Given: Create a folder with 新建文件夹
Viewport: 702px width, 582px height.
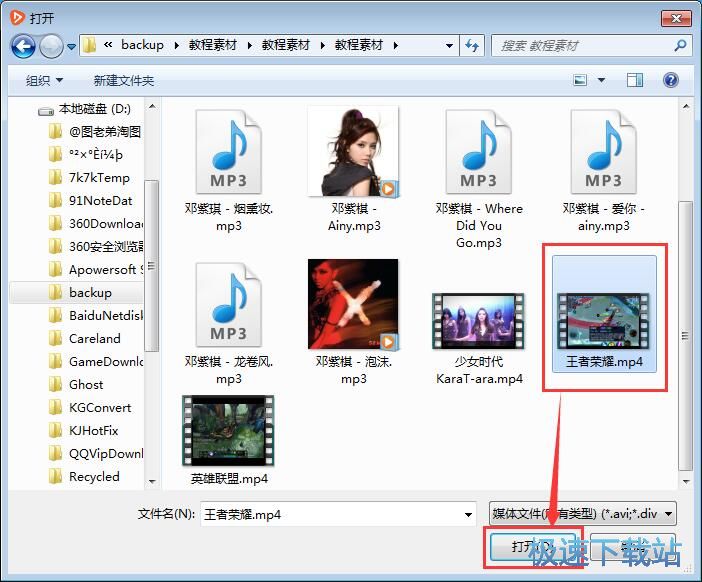Looking at the screenshot, I should (124, 81).
